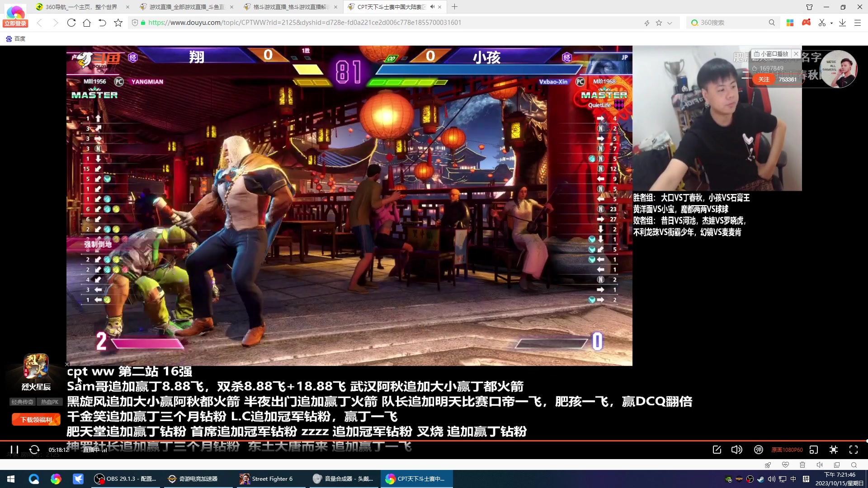Enter fullscreen mode on the player
This screenshot has width=868, height=488.
[x=854, y=450]
